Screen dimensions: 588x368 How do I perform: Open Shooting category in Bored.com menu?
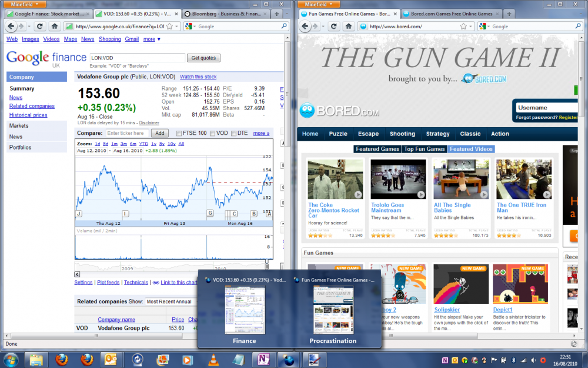pyautogui.click(x=402, y=134)
